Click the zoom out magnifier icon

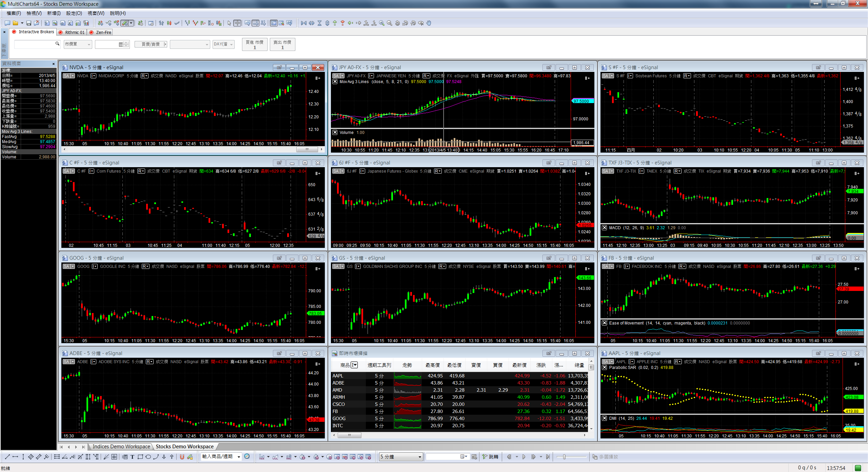click(x=390, y=23)
